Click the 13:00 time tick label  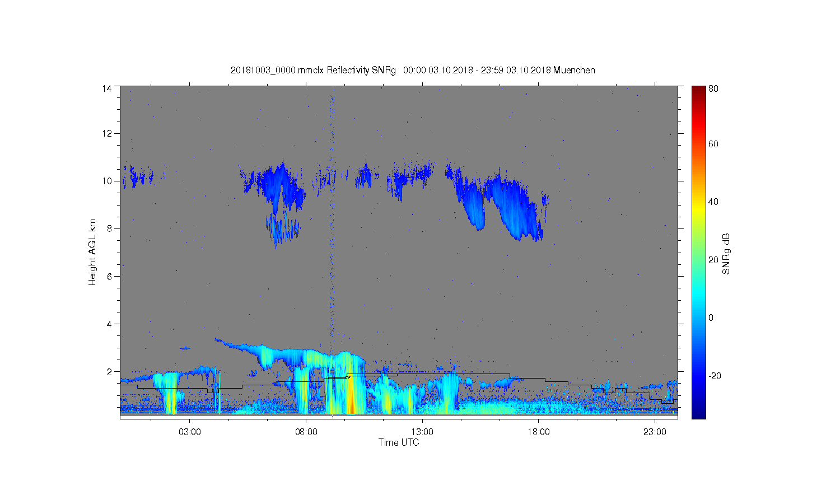(x=422, y=432)
